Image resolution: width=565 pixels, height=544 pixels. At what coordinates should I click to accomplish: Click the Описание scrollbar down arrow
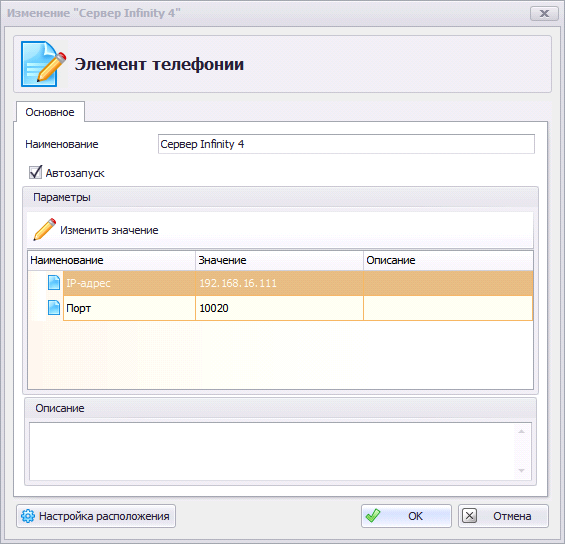click(x=521, y=471)
